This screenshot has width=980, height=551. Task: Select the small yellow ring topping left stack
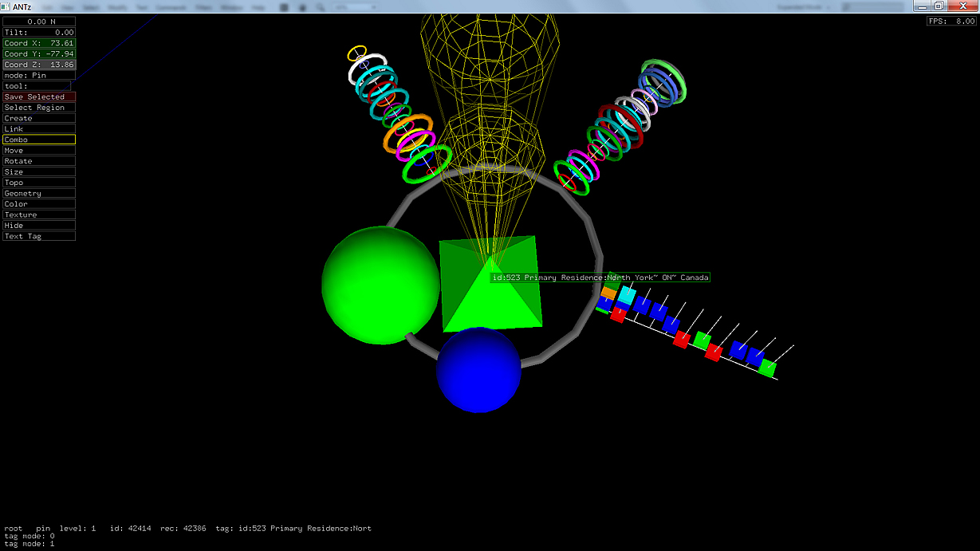click(x=356, y=54)
